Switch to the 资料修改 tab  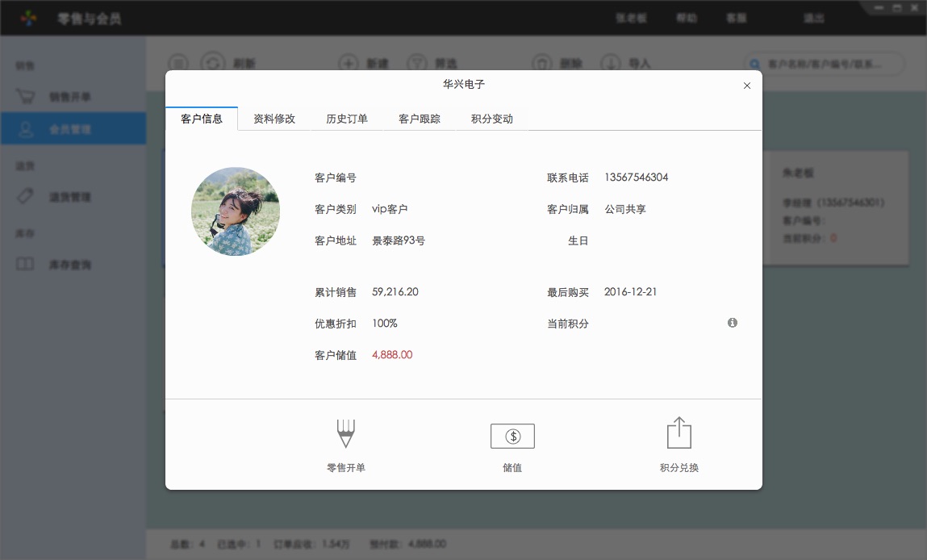pos(274,119)
